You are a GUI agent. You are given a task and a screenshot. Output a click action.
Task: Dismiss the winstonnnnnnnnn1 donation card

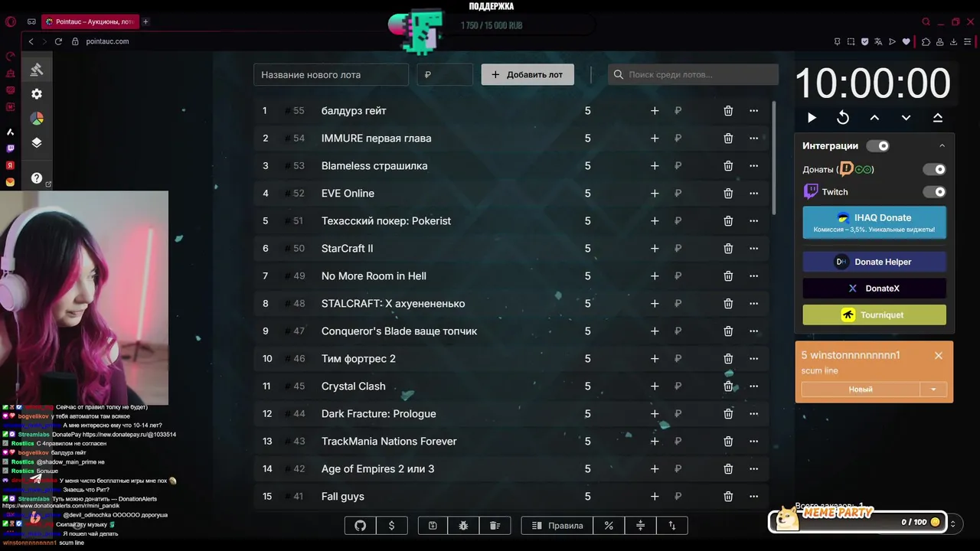tap(938, 356)
